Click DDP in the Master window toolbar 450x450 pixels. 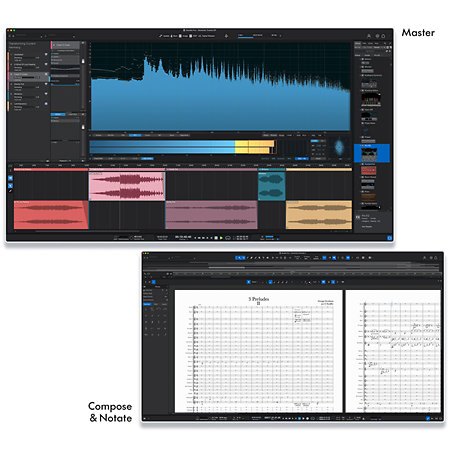194,36
